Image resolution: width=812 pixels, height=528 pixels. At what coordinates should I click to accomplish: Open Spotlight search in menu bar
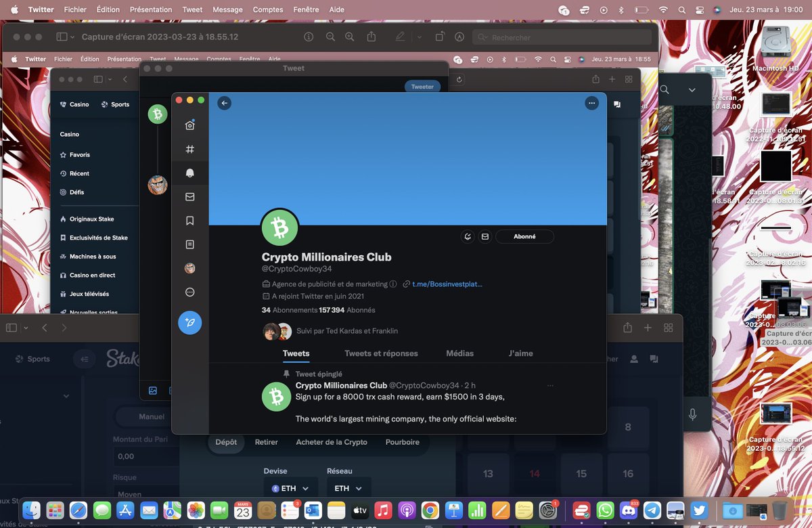click(x=681, y=9)
